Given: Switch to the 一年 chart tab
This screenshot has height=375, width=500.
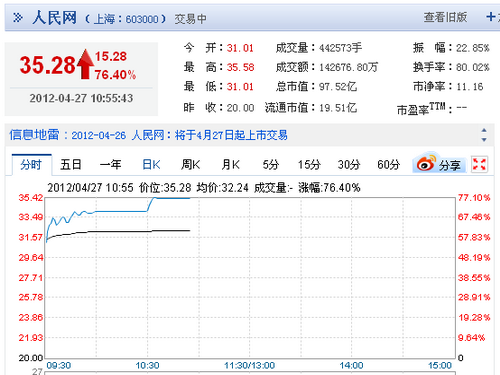Looking at the screenshot, I should [111, 165].
